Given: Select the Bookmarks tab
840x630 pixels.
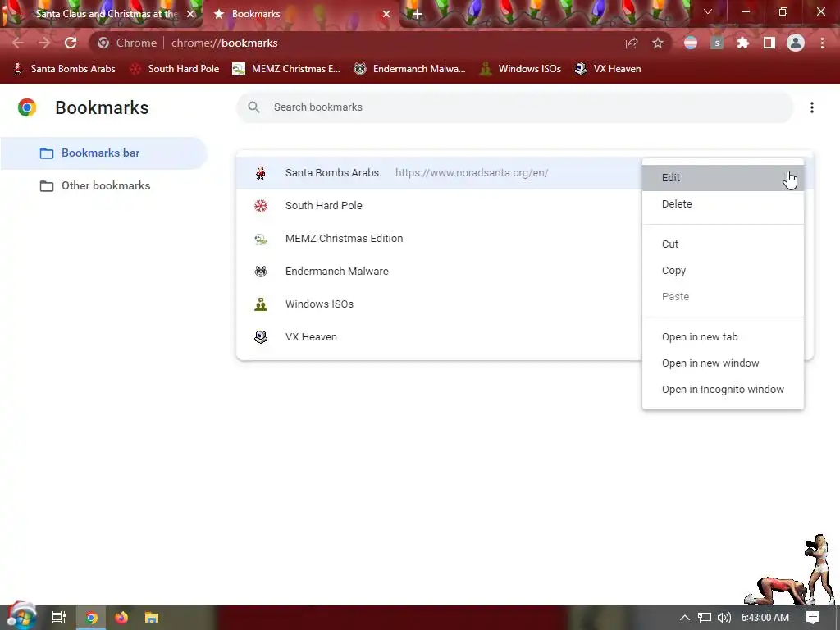Looking at the screenshot, I should [301, 14].
